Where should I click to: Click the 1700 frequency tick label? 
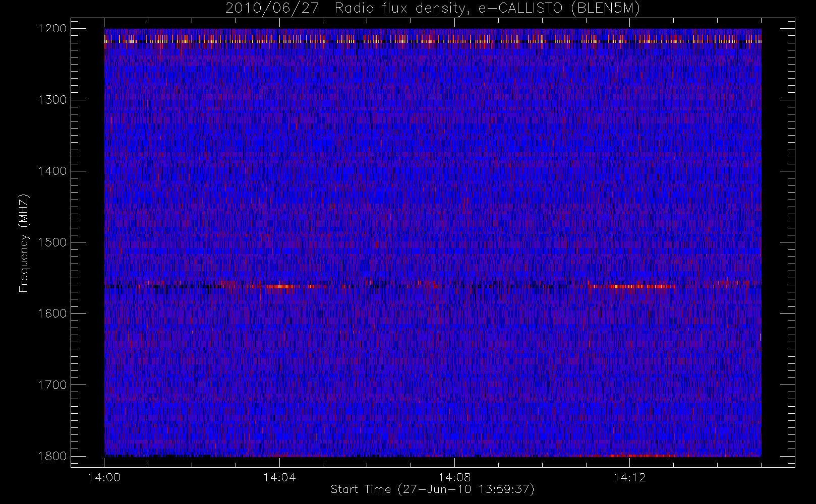52,385
